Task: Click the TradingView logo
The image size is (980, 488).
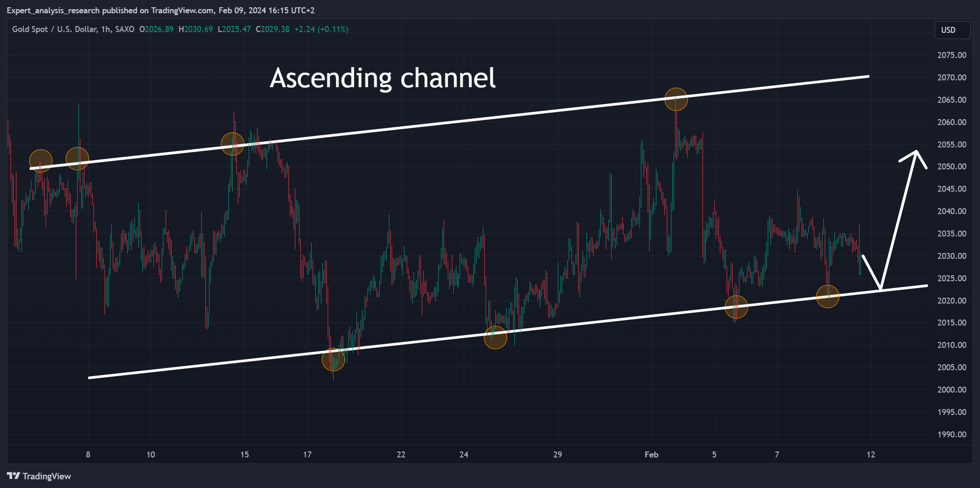Action: point(39,476)
